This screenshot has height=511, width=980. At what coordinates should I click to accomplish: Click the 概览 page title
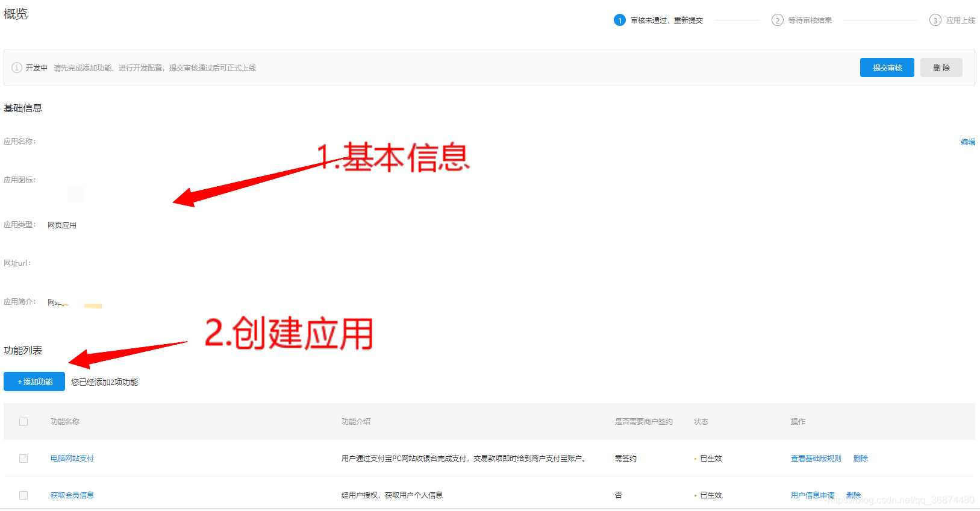click(x=16, y=14)
